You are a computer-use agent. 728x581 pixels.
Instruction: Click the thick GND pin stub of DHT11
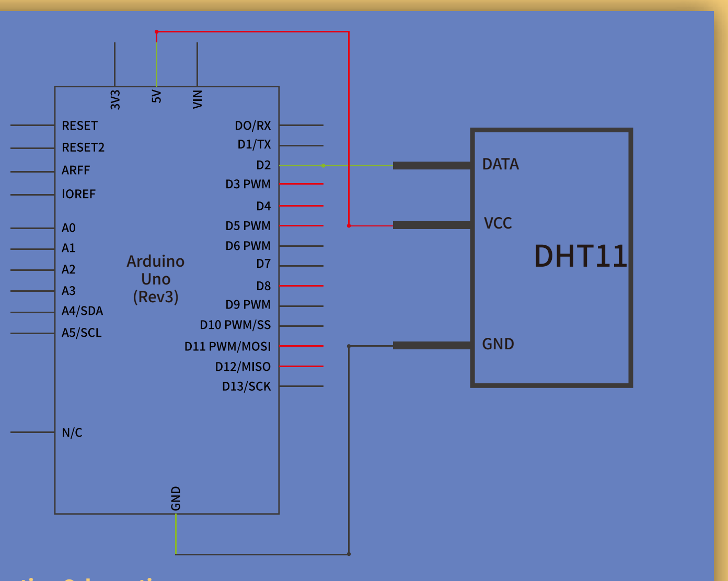pyautogui.click(x=432, y=345)
